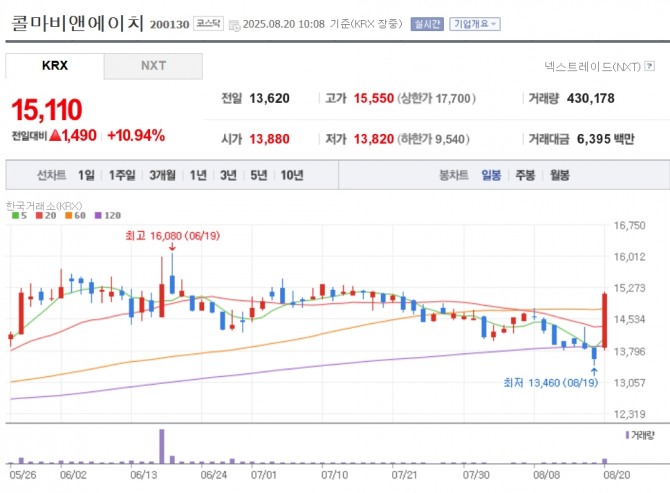
Task: Click the 거래량 430,178 value
Action: (591, 98)
